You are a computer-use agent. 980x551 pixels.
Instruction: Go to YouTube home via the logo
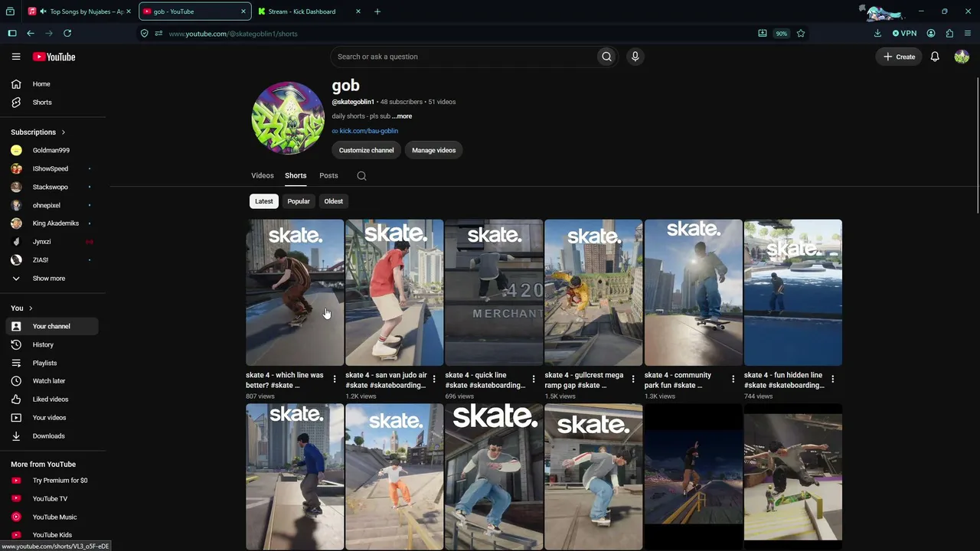pyautogui.click(x=54, y=57)
